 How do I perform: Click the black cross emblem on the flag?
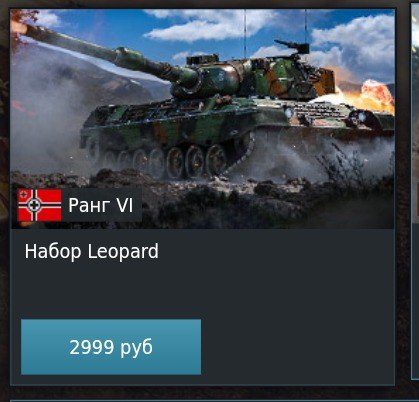click(x=34, y=205)
